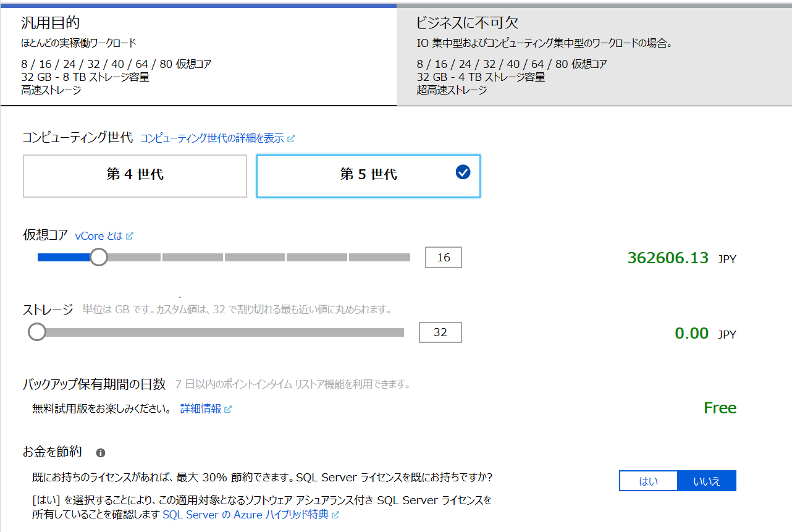Click the external link icon beside vCore とは
This screenshot has height=532, width=792.
tap(130, 236)
